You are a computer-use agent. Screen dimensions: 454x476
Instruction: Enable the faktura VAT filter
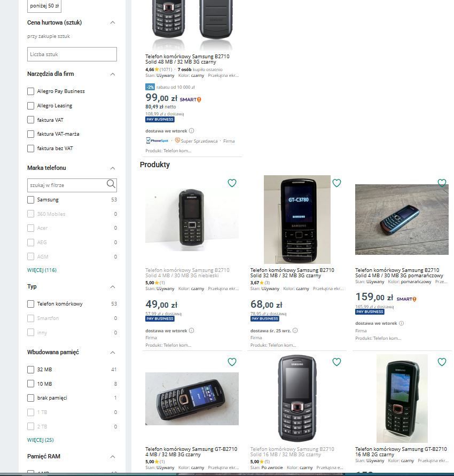30,120
